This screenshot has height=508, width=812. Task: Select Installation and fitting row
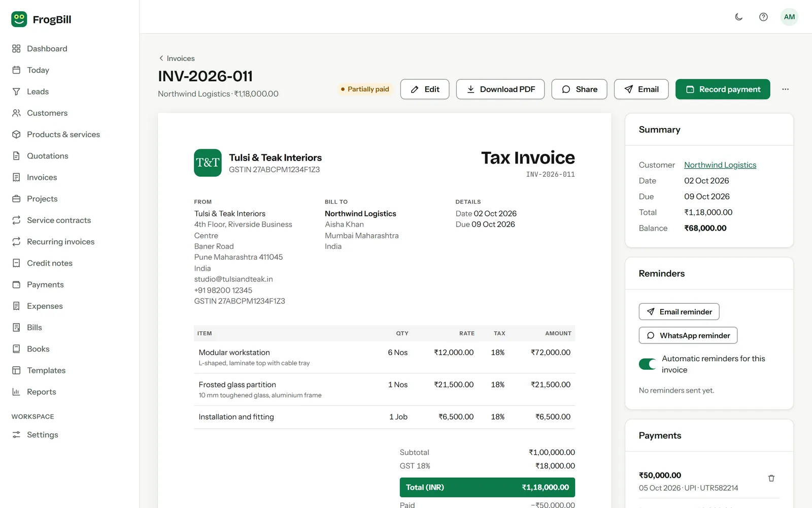[x=384, y=417]
